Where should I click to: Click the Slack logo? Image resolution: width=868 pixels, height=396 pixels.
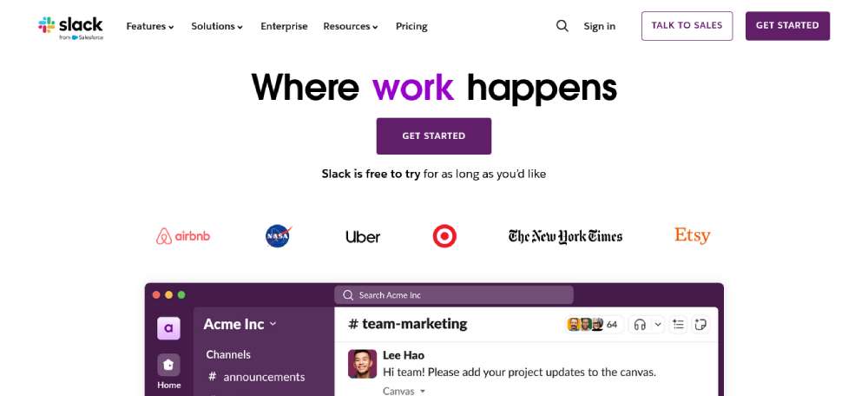click(70, 26)
